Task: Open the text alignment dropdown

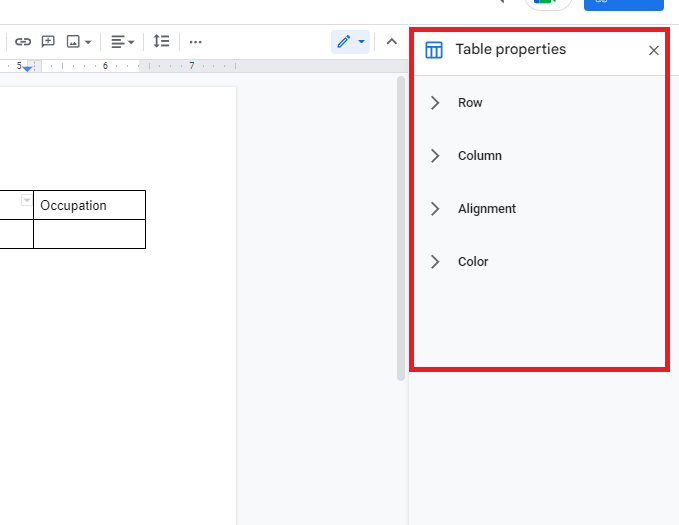Action: [123, 42]
